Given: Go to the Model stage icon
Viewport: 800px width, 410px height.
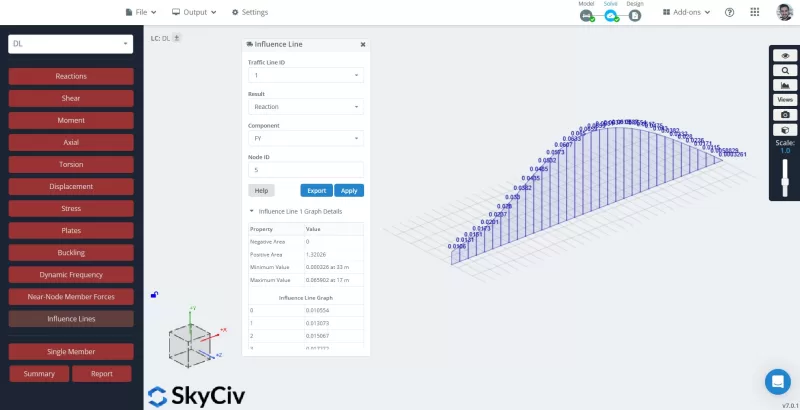Looking at the screenshot, I should [587, 14].
